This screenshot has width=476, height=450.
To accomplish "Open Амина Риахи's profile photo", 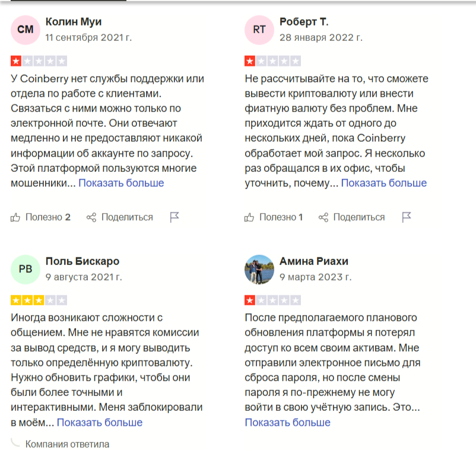I will point(259,269).
